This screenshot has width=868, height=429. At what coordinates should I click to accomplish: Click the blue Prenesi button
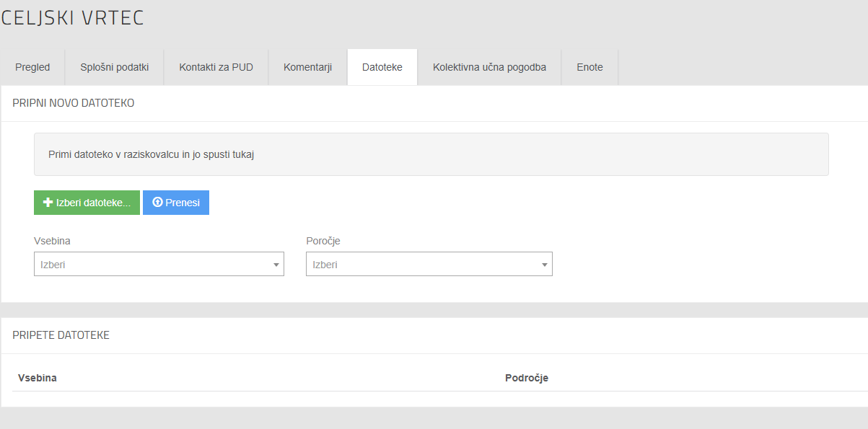pyautogui.click(x=176, y=203)
